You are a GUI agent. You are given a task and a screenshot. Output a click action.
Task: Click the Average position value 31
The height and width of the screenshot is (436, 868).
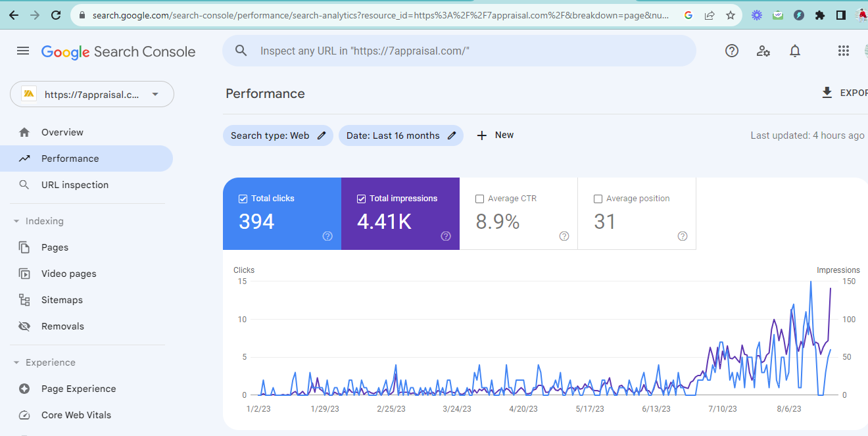click(604, 222)
